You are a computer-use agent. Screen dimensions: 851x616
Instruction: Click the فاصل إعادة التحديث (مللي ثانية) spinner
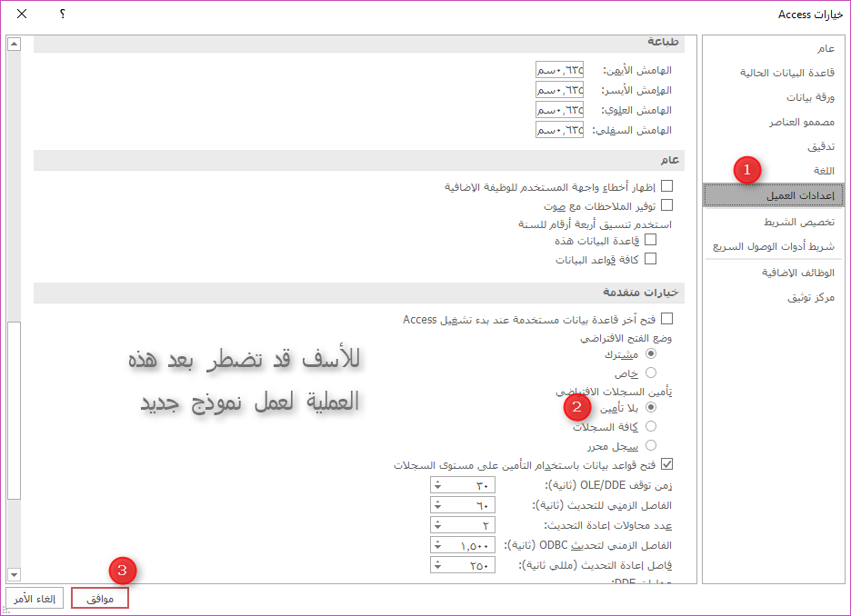pyautogui.click(x=463, y=565)
